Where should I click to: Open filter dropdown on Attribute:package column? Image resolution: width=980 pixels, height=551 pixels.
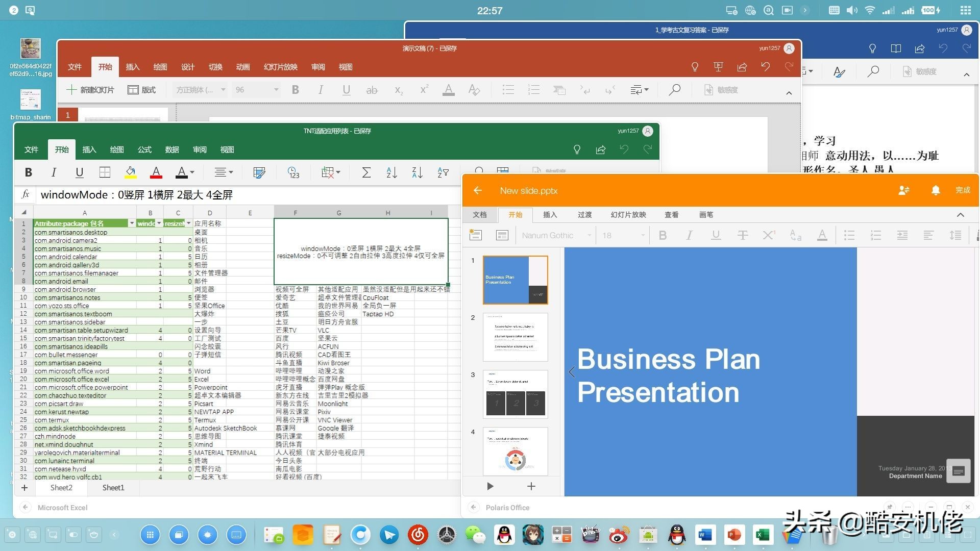pyautogui.click(x=132, y=223)
